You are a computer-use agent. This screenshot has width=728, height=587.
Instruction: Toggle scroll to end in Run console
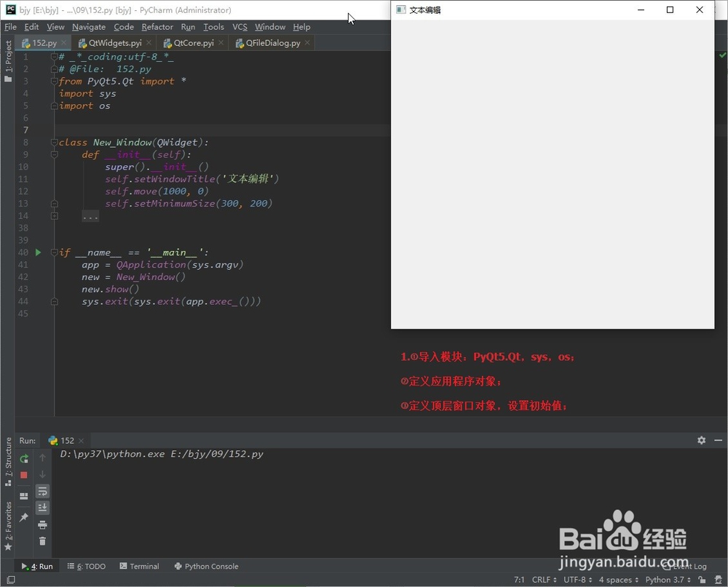pyautogui.click(x=42, y=508)
